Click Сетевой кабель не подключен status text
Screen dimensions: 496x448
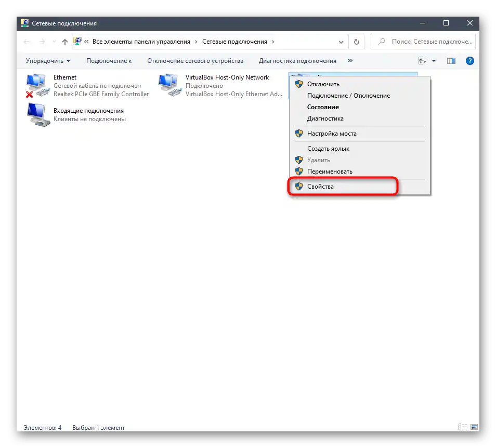coord(97,86)
